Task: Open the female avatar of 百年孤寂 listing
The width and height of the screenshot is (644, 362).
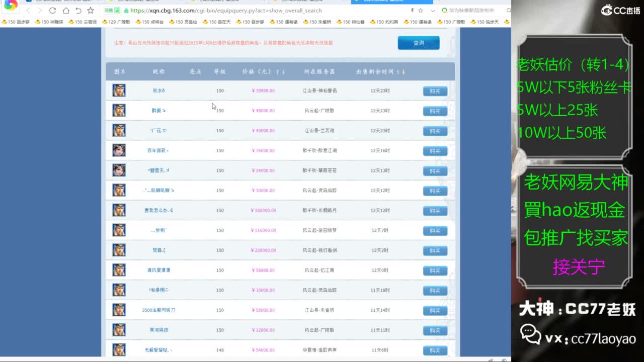Action: point(119,150)
